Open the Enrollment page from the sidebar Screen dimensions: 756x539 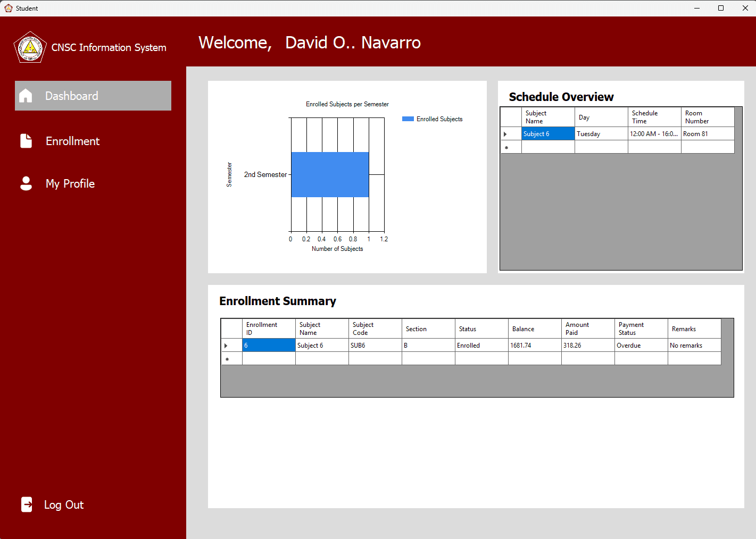click(x=72, y=141)
